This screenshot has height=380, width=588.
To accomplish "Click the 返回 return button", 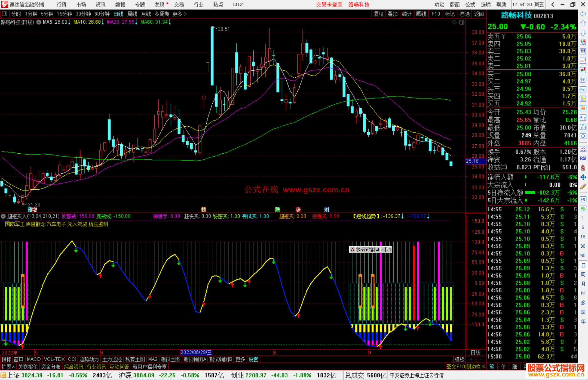I will (x=479, y=14).
